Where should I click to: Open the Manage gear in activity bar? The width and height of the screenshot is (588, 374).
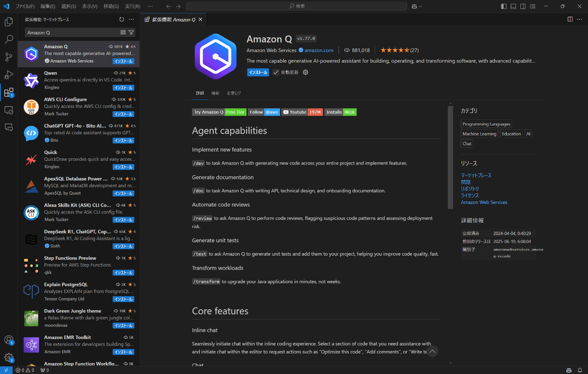pos(8,358)
